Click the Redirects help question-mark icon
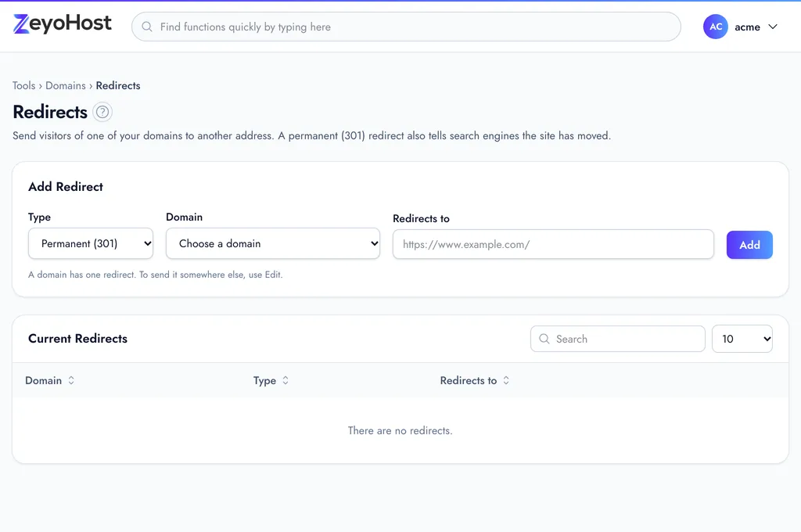This screenshot has width=801, height=532. [x=102, y=112]
